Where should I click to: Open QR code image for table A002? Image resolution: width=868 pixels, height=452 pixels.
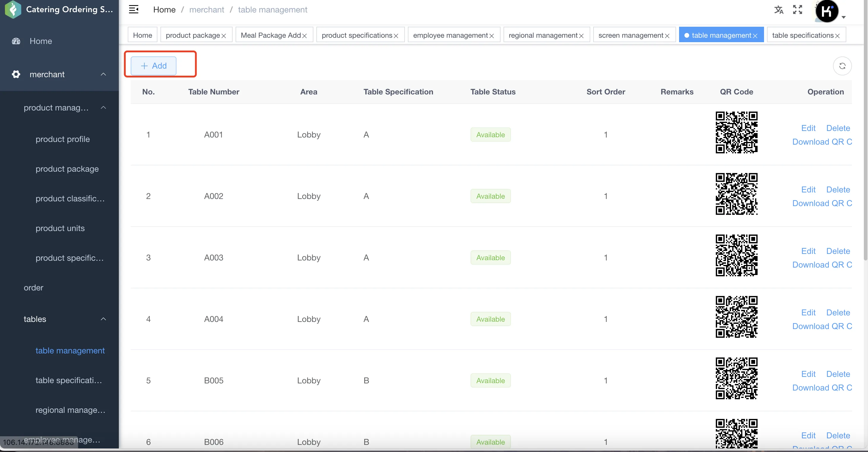click(x=737, y=194)
